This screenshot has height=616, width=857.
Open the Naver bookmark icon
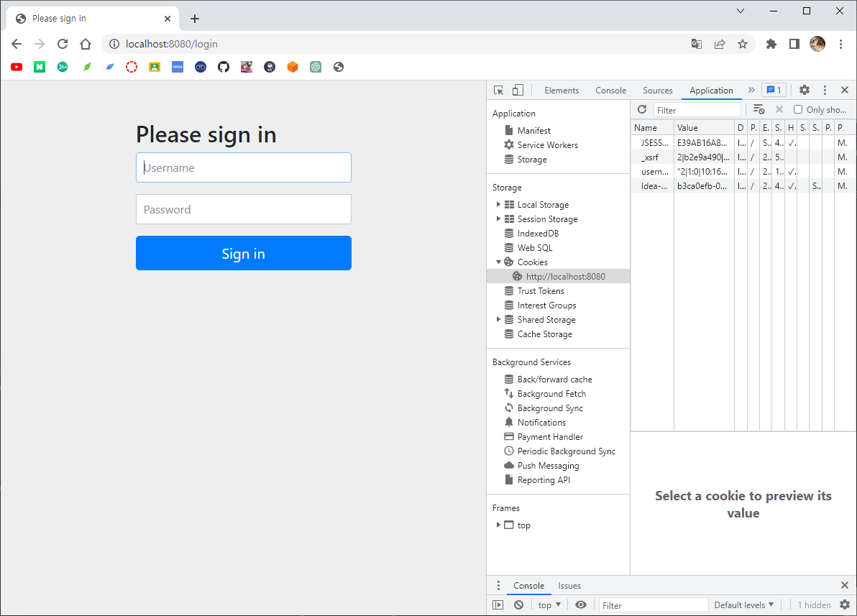tap(40, 67)
